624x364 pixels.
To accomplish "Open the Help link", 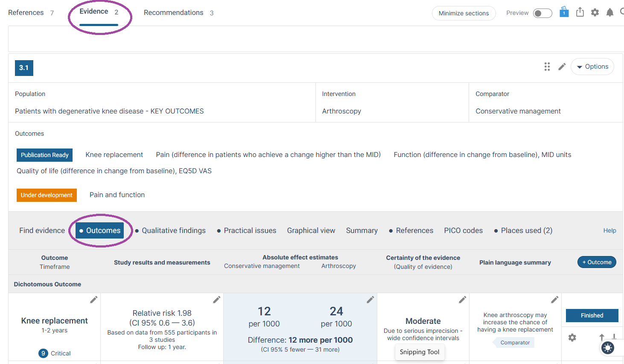I will point(609,230).
